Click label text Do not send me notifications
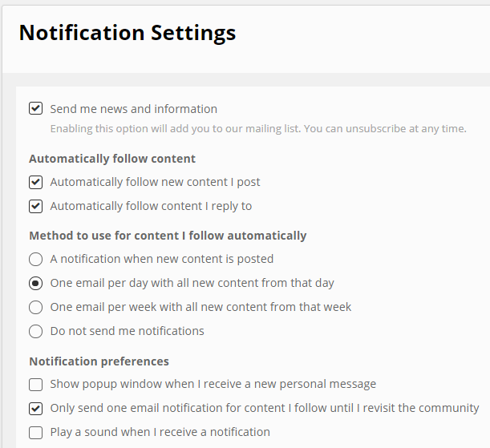Image resolution: width=490 pixels, height=448 pixels. click(x=128, y=331)
